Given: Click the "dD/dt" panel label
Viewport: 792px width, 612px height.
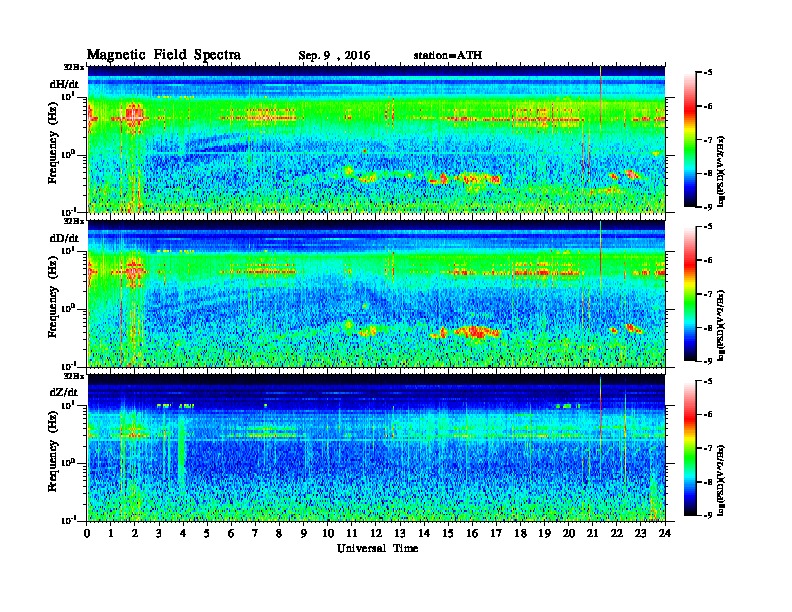Looking at the screenshot, I should coord(64,238).
